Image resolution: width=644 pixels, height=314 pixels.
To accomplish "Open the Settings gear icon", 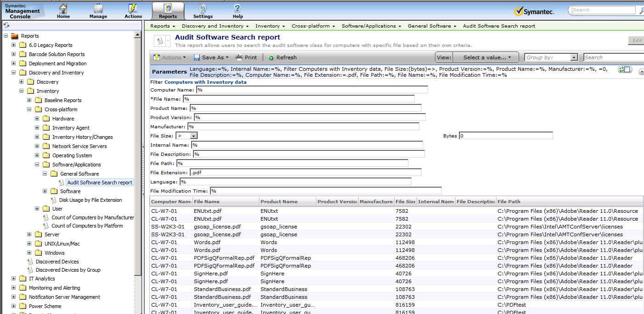I will tap(203, 9).
